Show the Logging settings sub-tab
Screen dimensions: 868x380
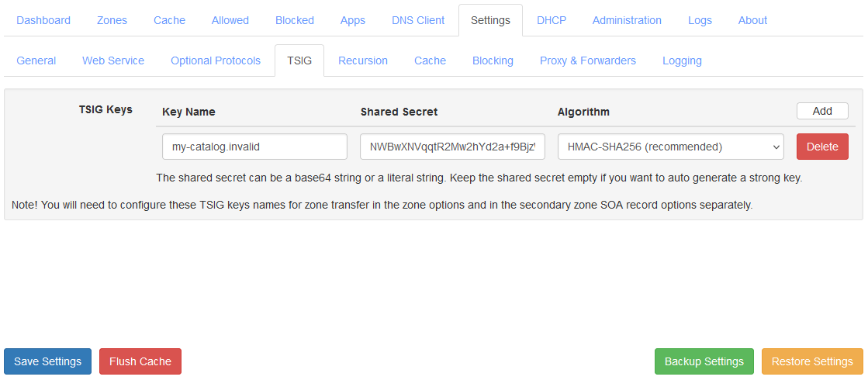pyautogui.click(x=682, y=60)
